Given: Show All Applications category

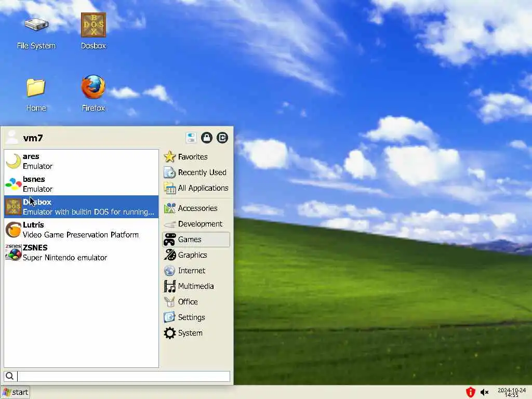Looking at the screenshot, I should (x=196, y=188).
